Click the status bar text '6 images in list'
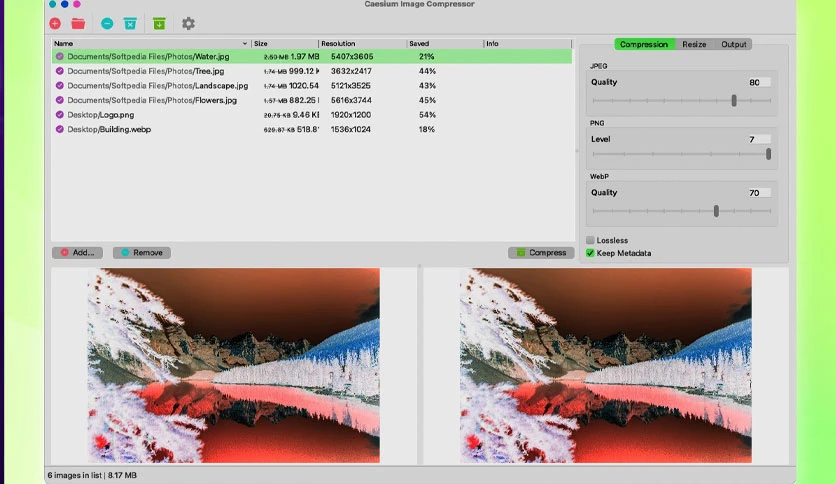The height and width of the screenshot is (484, 836). point(75,475)
